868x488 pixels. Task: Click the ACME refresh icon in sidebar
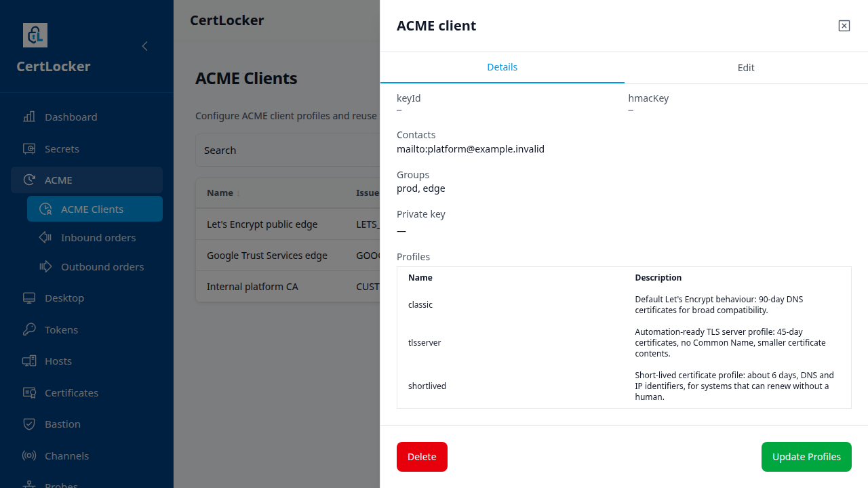coord(29,180)
